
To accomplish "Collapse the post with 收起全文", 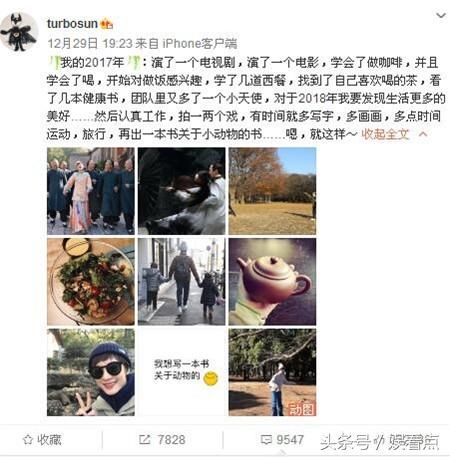I will 385,134.
